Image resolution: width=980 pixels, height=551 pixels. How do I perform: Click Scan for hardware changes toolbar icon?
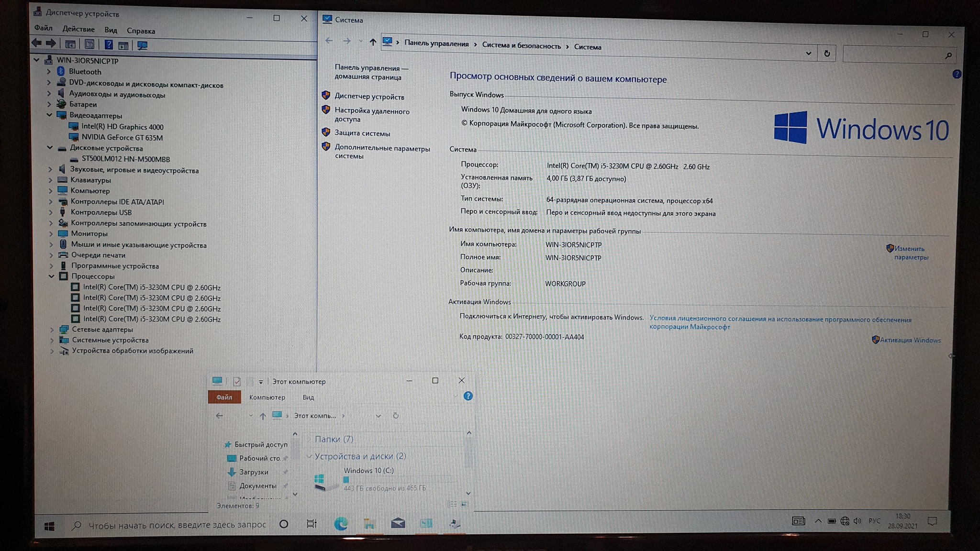[142, 45]
